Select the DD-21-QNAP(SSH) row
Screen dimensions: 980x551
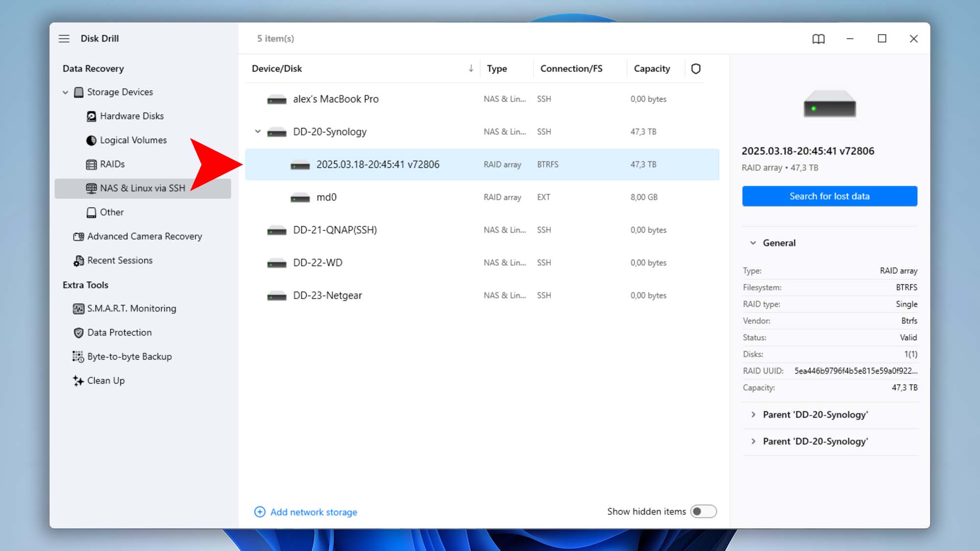click(482, 230)
